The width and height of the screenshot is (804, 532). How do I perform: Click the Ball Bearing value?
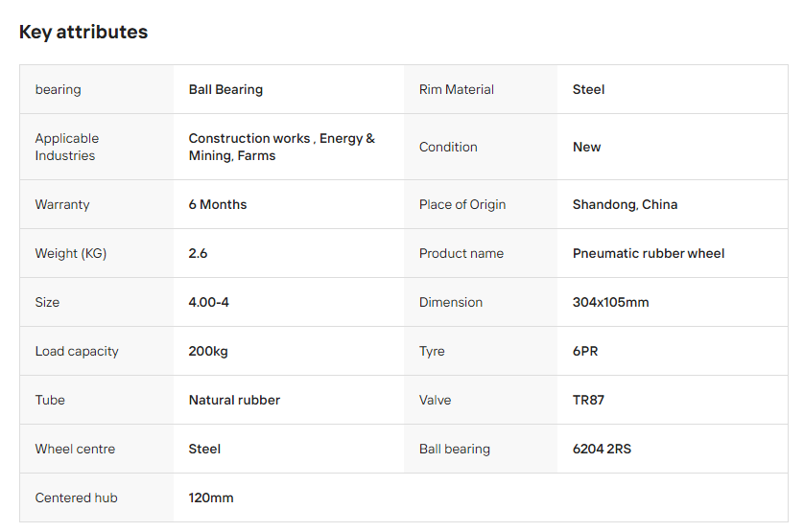tap(225, 89)
